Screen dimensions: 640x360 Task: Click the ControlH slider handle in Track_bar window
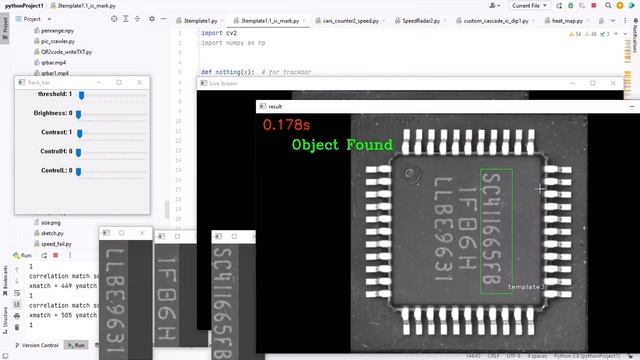[x=78, y=152]
